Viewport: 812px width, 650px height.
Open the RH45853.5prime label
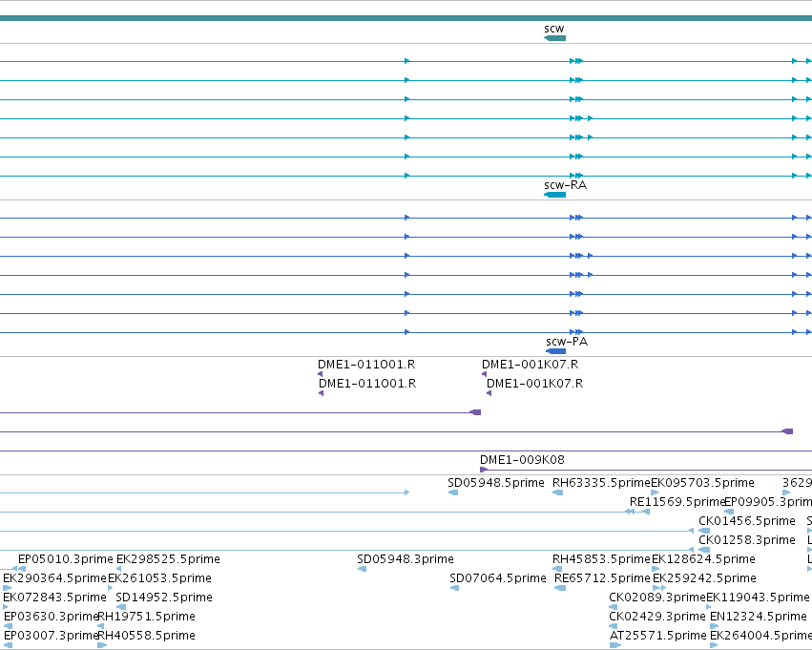(x=601, y=559)
